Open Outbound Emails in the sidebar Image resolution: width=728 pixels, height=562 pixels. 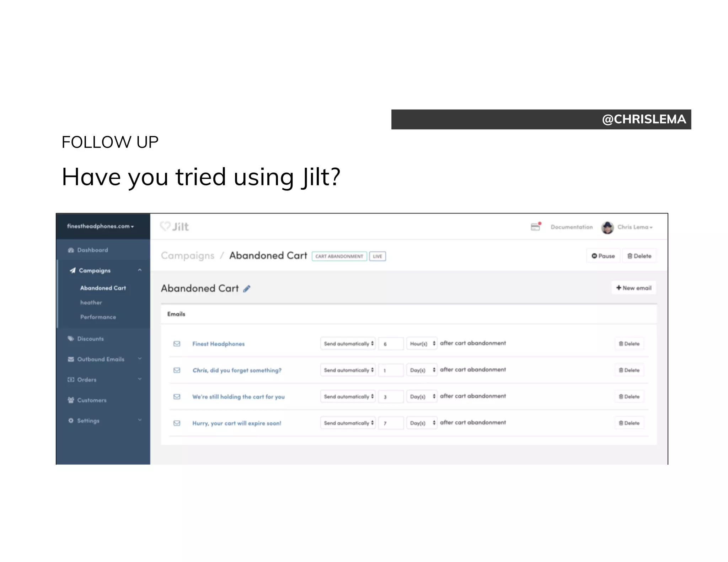pyautogui.click(x=101, y=360)
